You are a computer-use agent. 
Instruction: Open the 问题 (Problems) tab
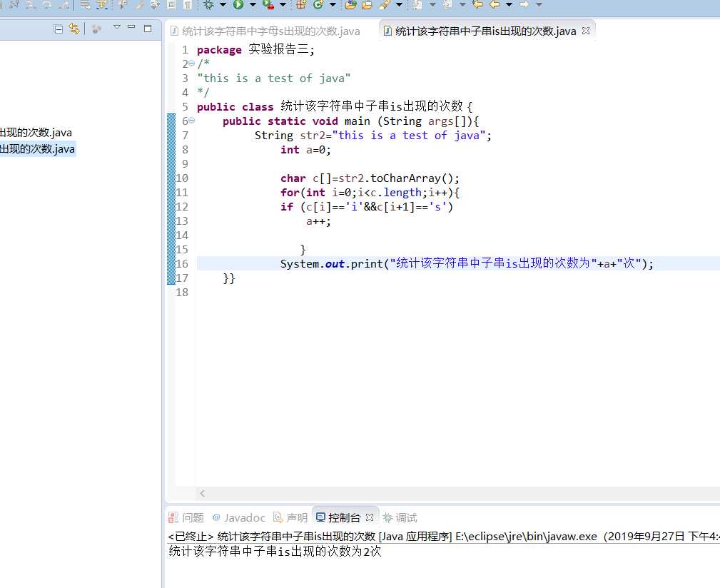coord(186,518)
